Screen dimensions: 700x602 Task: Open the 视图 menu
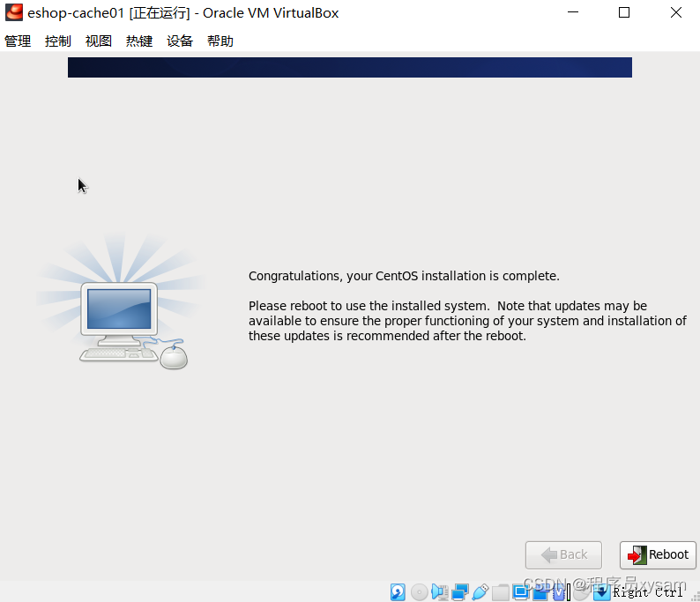click(99, 41)
